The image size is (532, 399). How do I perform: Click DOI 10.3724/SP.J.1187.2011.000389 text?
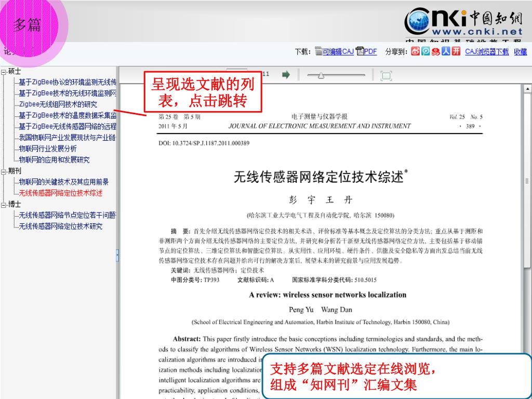[204, 143]
